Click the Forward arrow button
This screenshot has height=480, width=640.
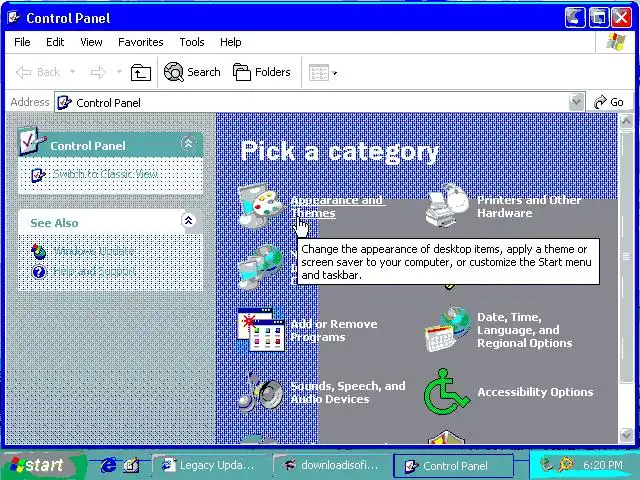pyautogui.click(x=98, y=73)
